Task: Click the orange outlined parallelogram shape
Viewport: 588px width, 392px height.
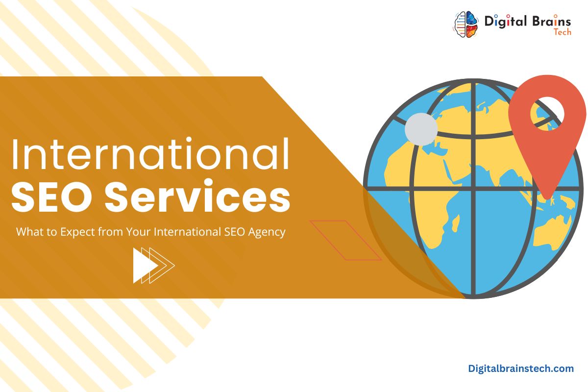Action: 345,240
